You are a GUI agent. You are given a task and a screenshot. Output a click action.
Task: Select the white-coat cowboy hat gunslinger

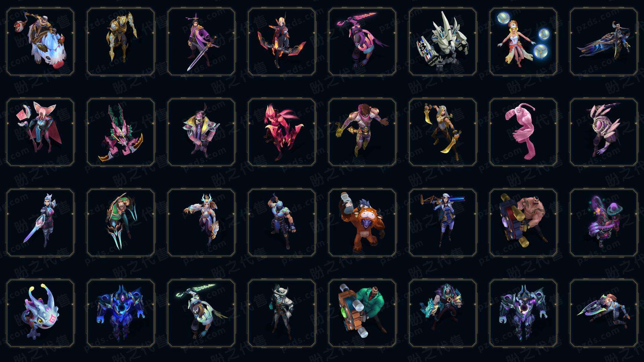[282, 313]
